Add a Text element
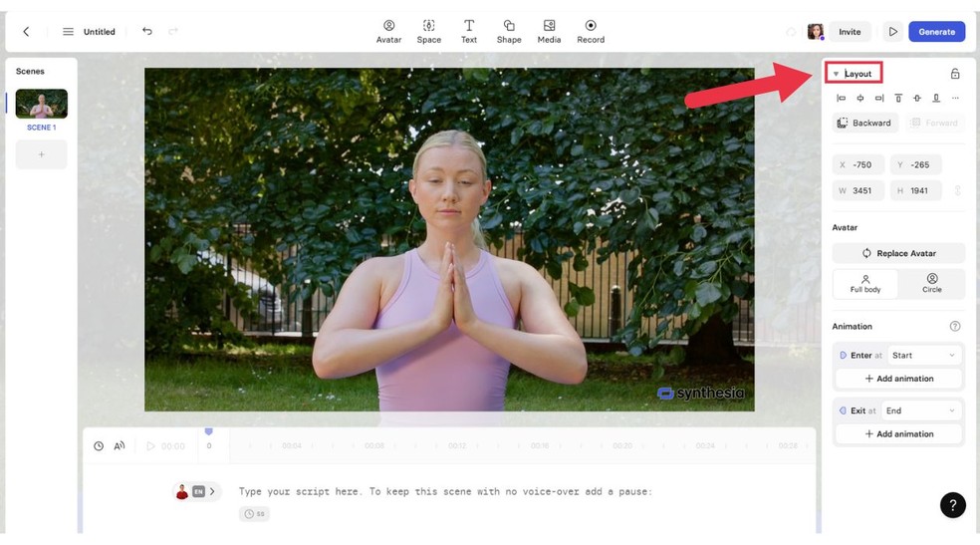Image resolution: width=980 pixels, height=545 pixels. point(469,31)
